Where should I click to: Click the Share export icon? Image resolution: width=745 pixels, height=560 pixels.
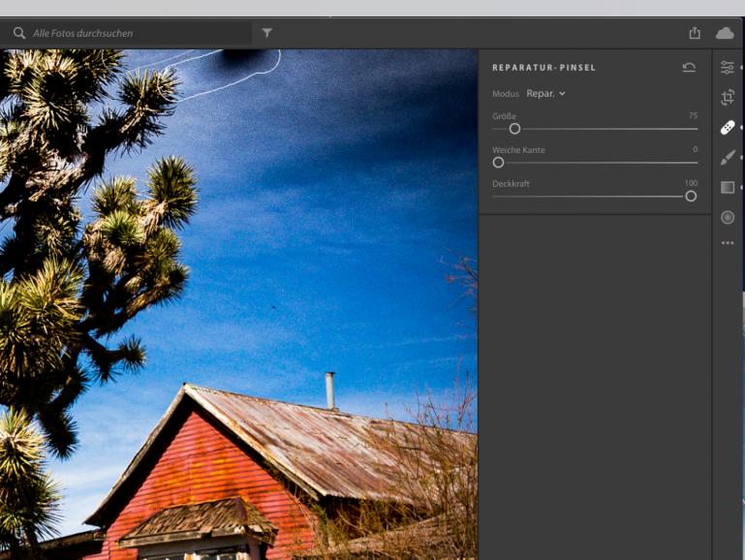tap(695, 33)
